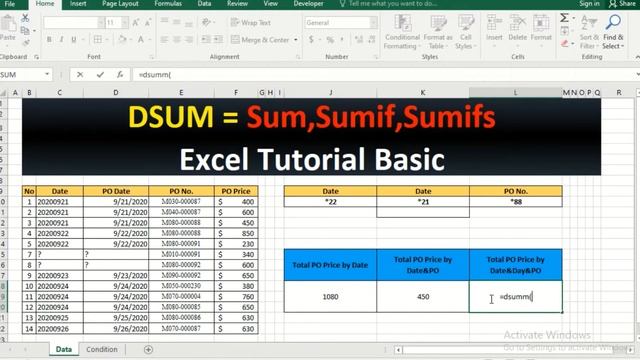Click the Increase Decimal icon
Screen dimensions: 640x360
point(359,40)
